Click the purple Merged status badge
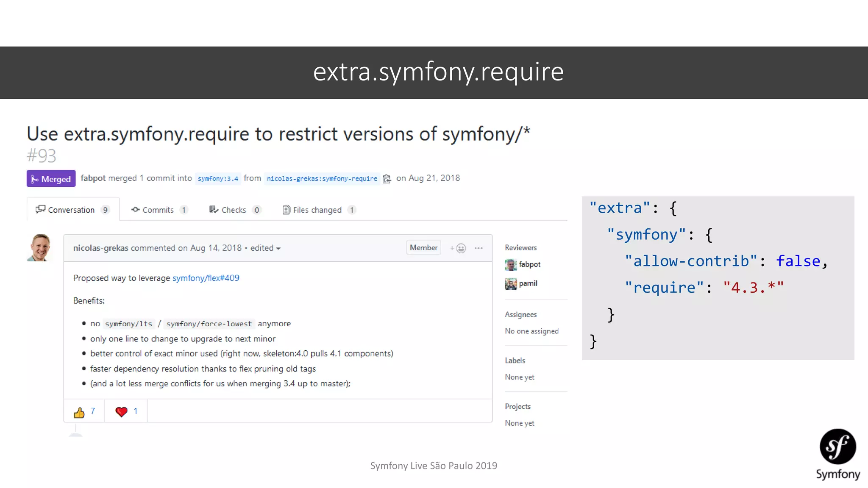 click(x=51, y=179)
